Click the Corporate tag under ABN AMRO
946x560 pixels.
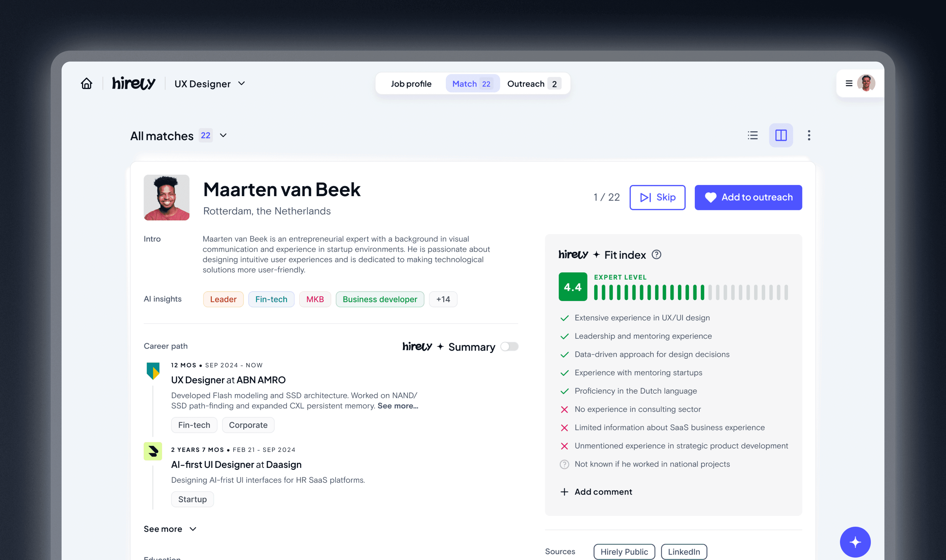(x=248, y=425)
